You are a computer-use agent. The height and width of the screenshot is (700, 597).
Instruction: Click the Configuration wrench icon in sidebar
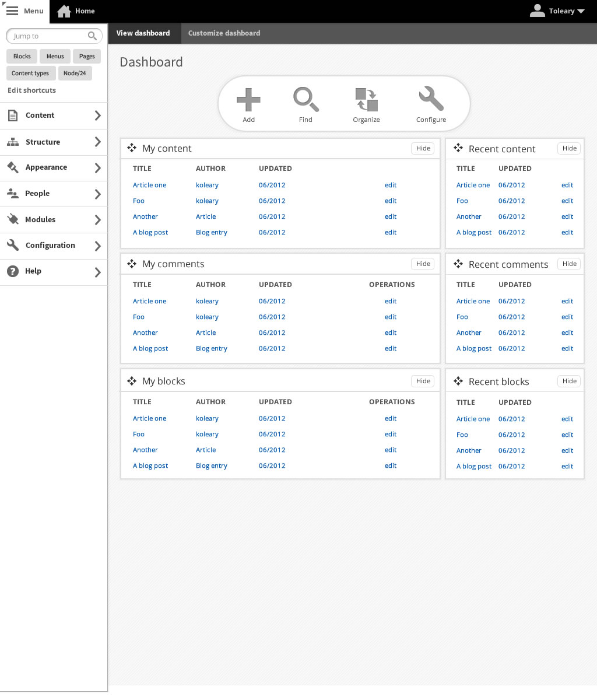click(x=13, y=245)
